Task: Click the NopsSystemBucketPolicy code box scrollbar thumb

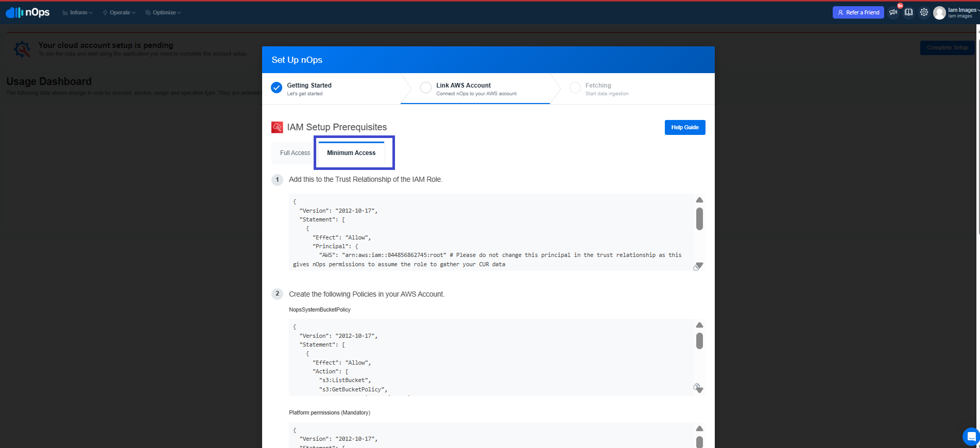Action: pyautogui.click(x=699, y=341)
